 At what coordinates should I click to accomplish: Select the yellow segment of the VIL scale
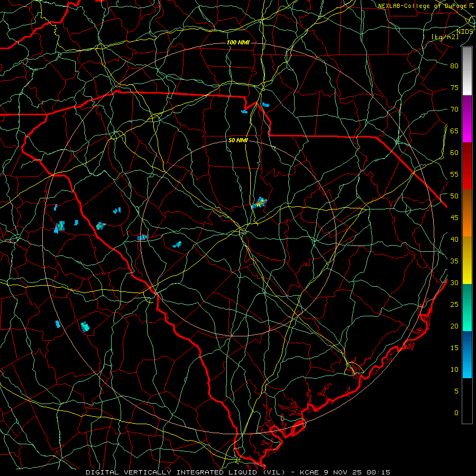point(467,260)
